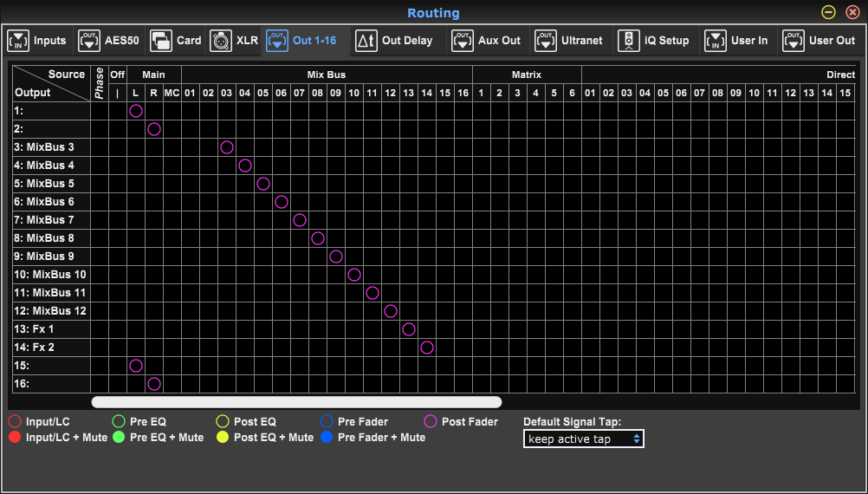
Task: Click the Pre Fader blue outline swatch
Action: (x=327, y=421)
